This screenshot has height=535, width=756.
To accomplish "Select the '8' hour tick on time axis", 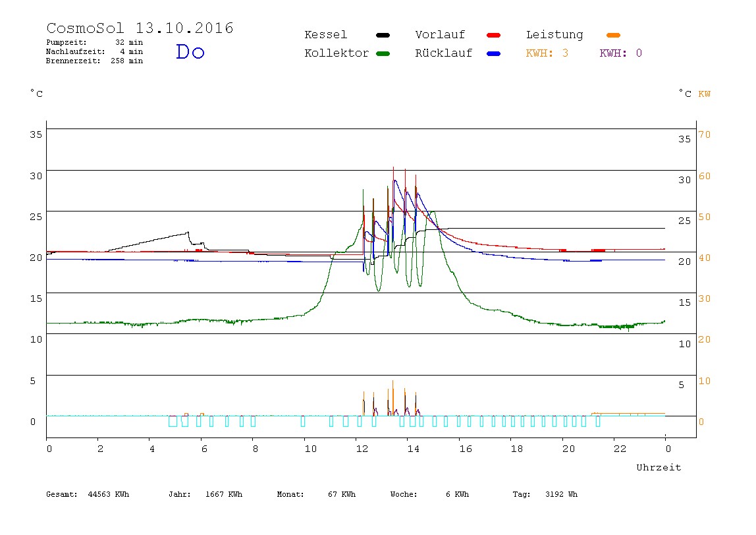I will click(x=255, y=449).
